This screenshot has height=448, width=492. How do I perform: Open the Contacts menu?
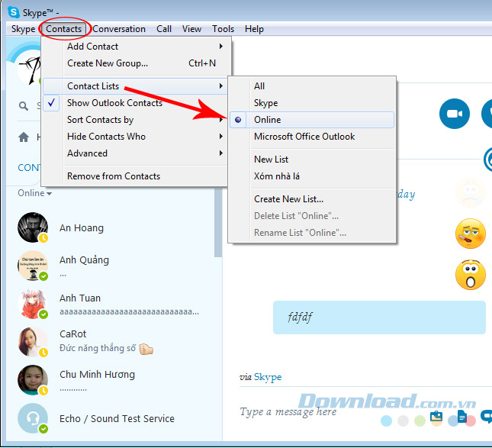pos(64,29)
